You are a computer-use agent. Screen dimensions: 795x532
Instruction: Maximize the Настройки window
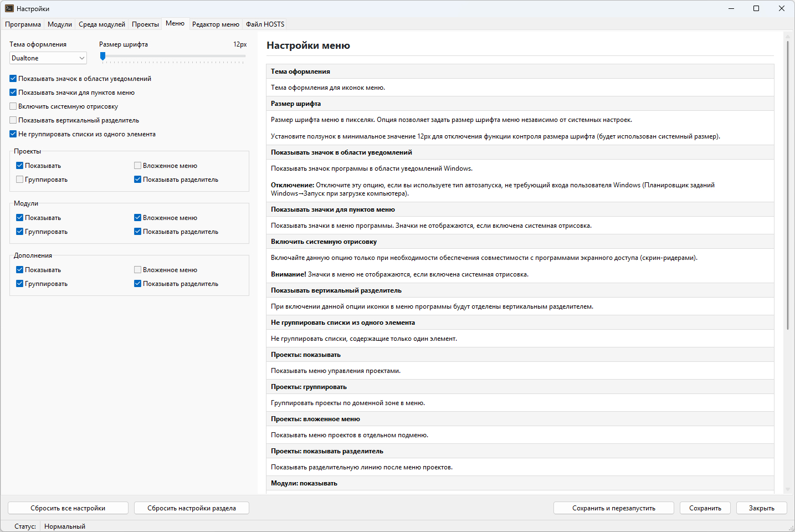pyautogui.click(x=756, y=8)
